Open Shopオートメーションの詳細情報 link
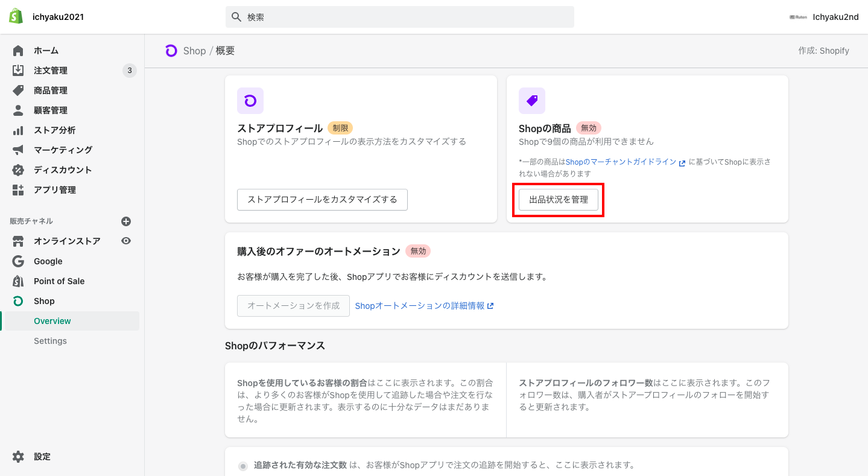This screenshot has height=476, width=868. [420, 306]
